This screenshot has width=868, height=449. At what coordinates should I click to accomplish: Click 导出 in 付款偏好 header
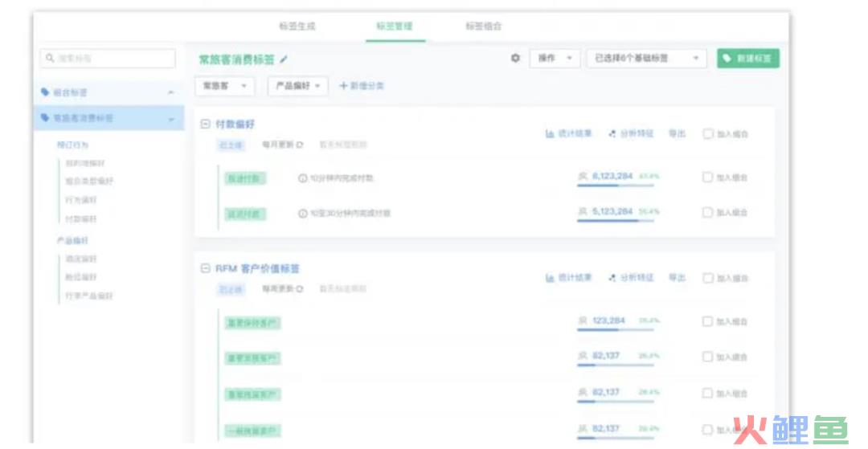[677, 134]
